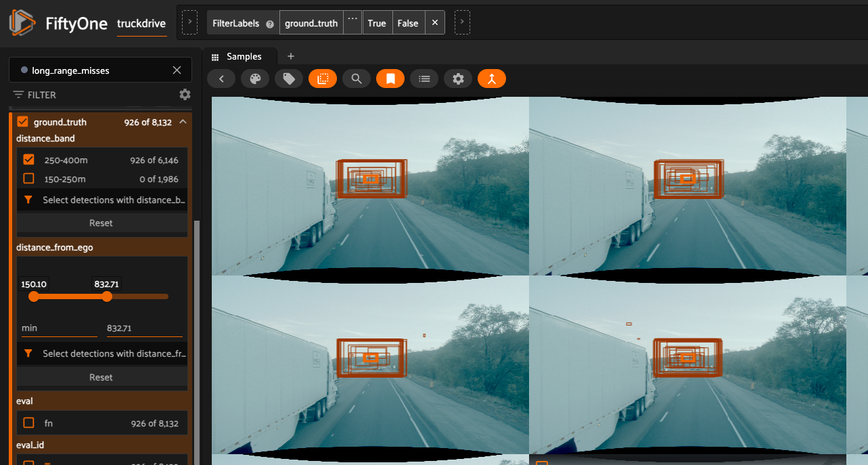This screenshot has height=465, width=868.
Task: Click the FILTER mode toggle
Action: click(x=35, y=95)
